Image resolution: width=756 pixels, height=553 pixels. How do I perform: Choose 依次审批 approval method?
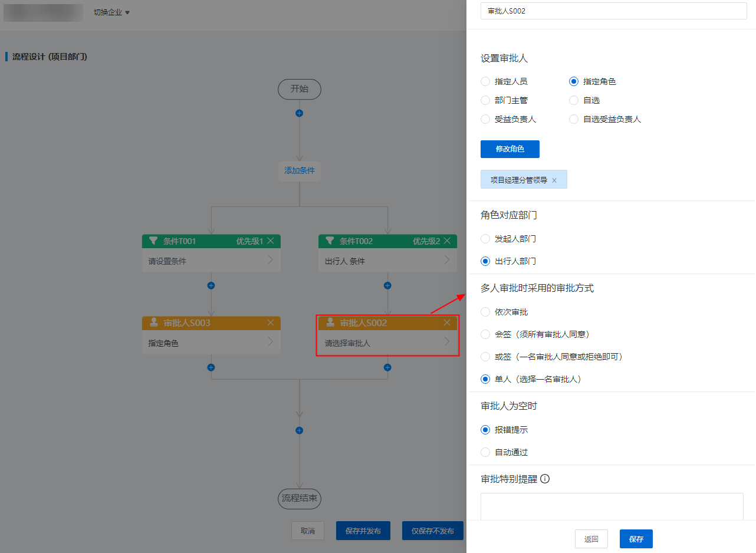tap(485, 312)
